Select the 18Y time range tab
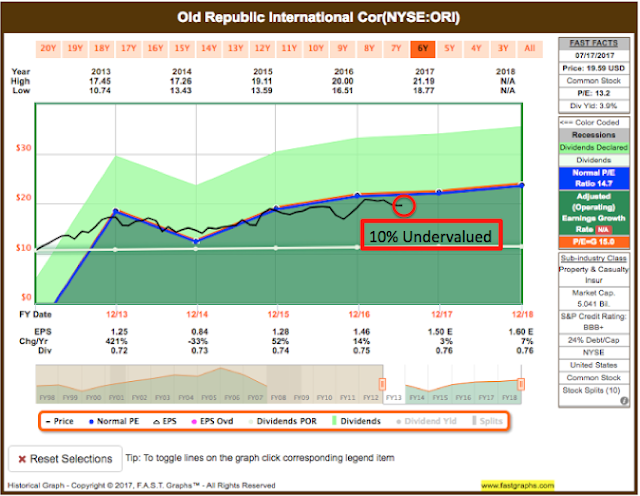The width and height of the screenshot is (640, 496). click(x=102, y=49)
